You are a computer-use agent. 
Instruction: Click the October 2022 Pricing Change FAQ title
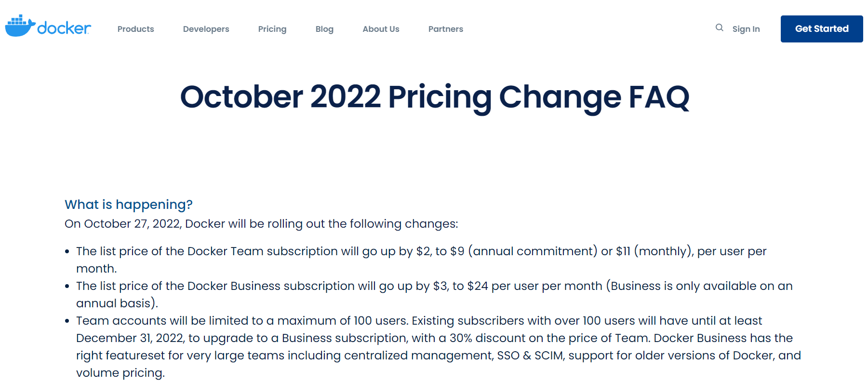coord(434,97)
